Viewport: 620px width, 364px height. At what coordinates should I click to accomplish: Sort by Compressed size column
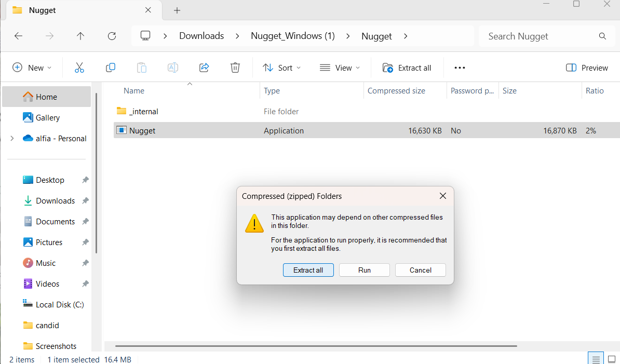click(396, 90)
